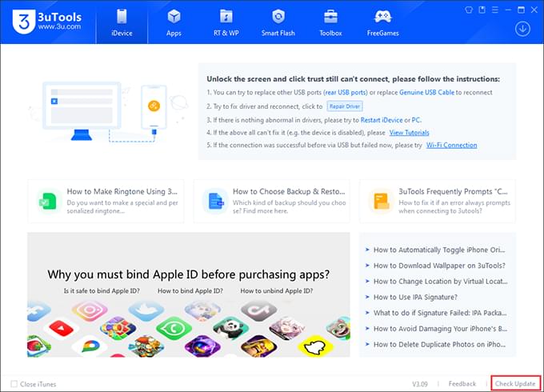Open the Toolbox tab

click(x=330, y=22)
